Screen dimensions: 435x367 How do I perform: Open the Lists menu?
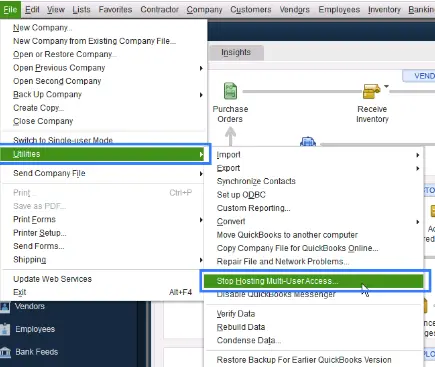coord(81,10)
